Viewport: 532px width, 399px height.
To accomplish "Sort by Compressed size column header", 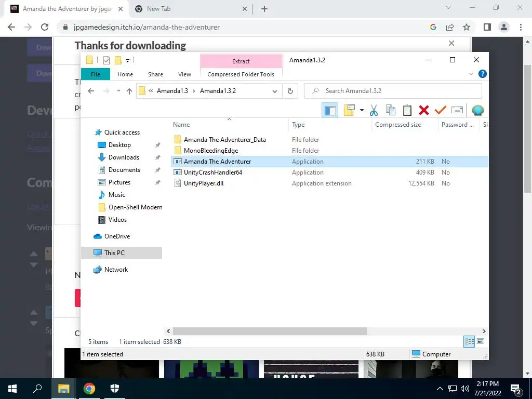I will pos(398,125).
